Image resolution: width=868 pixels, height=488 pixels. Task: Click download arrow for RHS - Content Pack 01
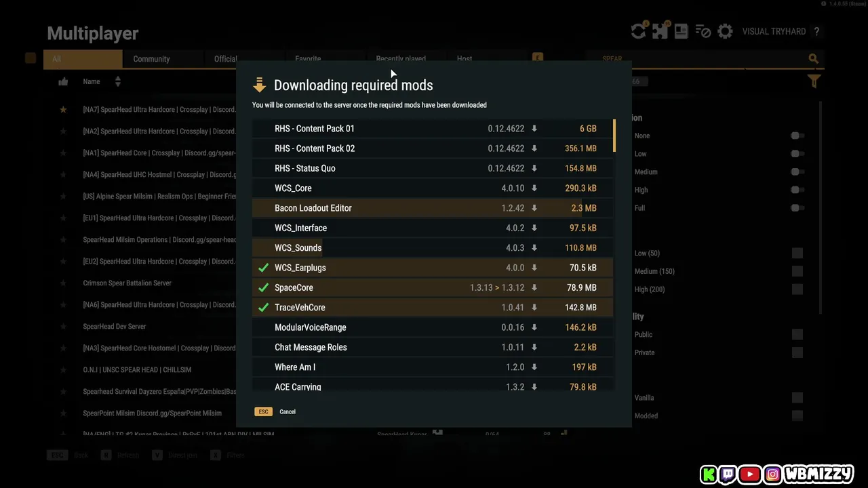tap(534, 129)
